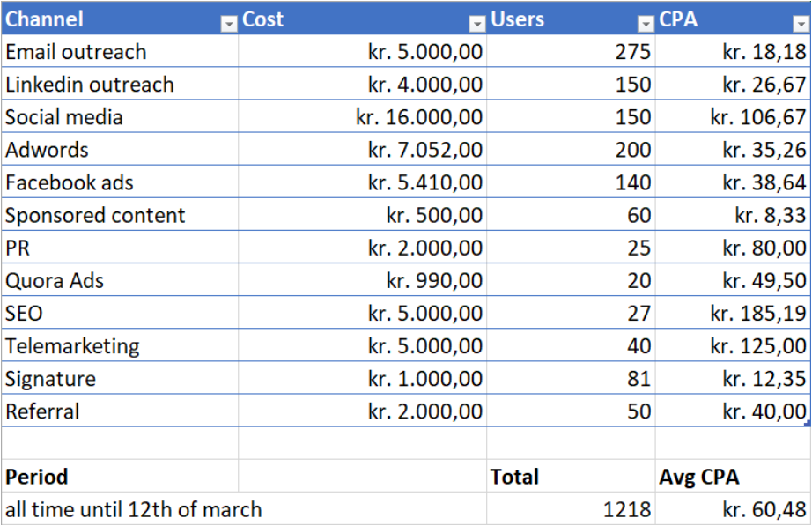Select the Linkedin outreach cell
This screenshot has width=812, height=526.
pyautogui.click(x=120, y=84)
